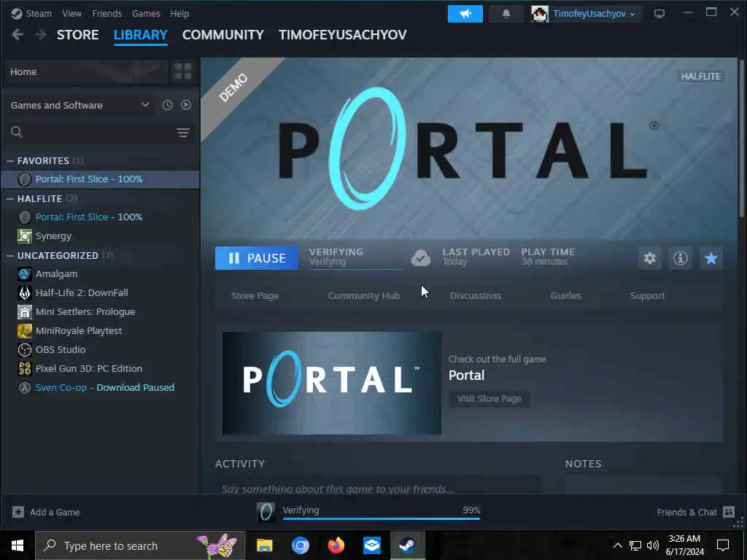
Task: Open the Guides link
Action: (565, 296)
